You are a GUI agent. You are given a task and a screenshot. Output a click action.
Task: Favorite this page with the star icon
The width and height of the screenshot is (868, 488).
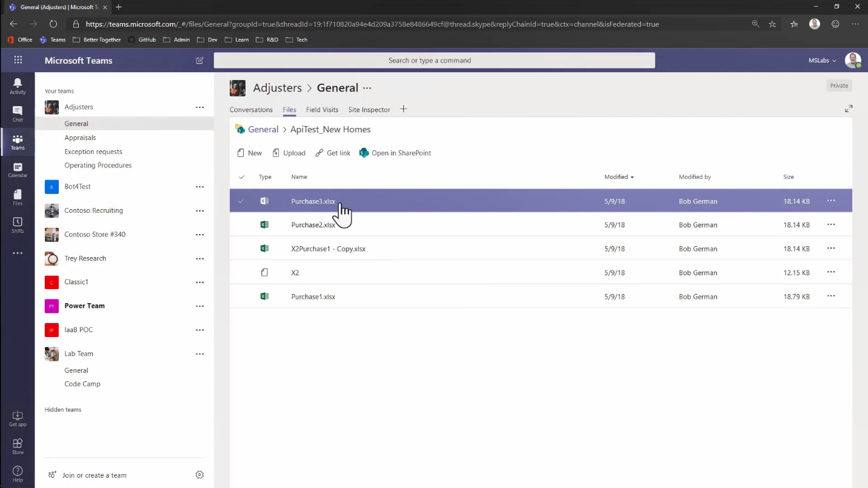(x=772, y=24)
